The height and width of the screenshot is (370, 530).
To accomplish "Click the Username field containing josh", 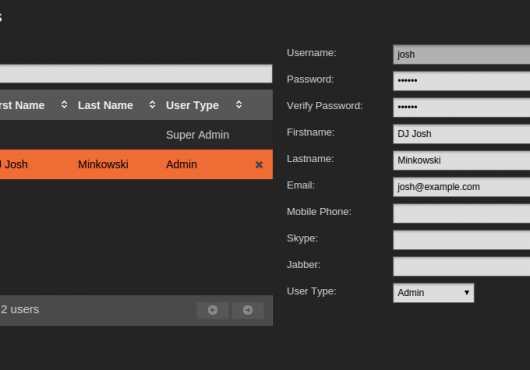I will (x=461, y=54).
